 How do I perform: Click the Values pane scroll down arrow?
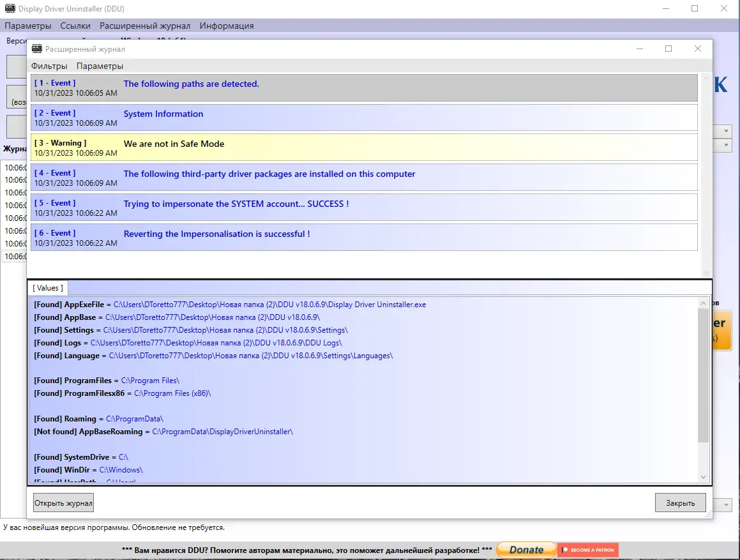(x=703, y=477)
